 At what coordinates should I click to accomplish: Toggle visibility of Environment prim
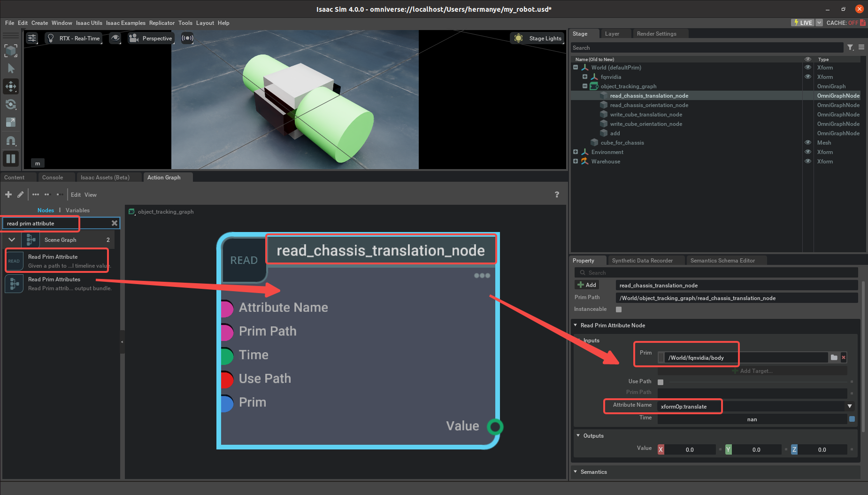click(x=808, y=152)
